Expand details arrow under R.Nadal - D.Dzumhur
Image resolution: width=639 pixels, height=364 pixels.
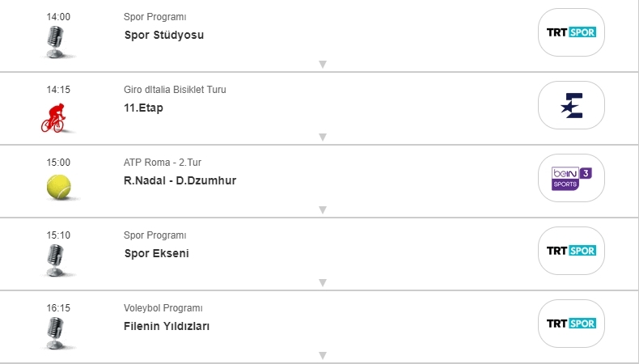(322, 210)
